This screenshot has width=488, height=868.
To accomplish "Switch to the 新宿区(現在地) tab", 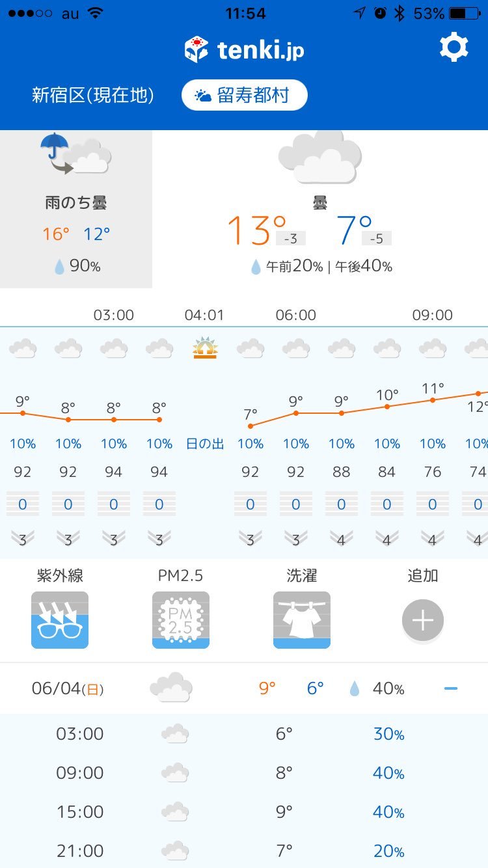I will point(93,96).
